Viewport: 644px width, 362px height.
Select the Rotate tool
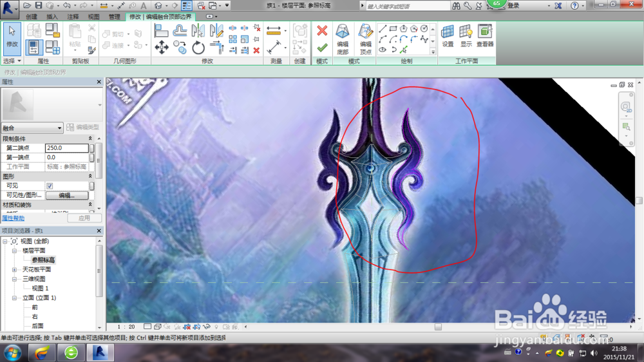point(198,48)
